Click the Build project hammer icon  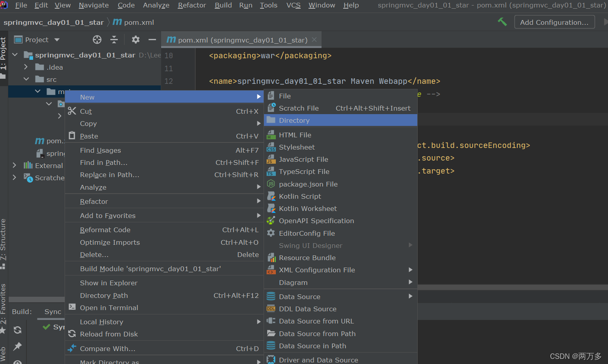pyautogui.click(x=502, y=22)
